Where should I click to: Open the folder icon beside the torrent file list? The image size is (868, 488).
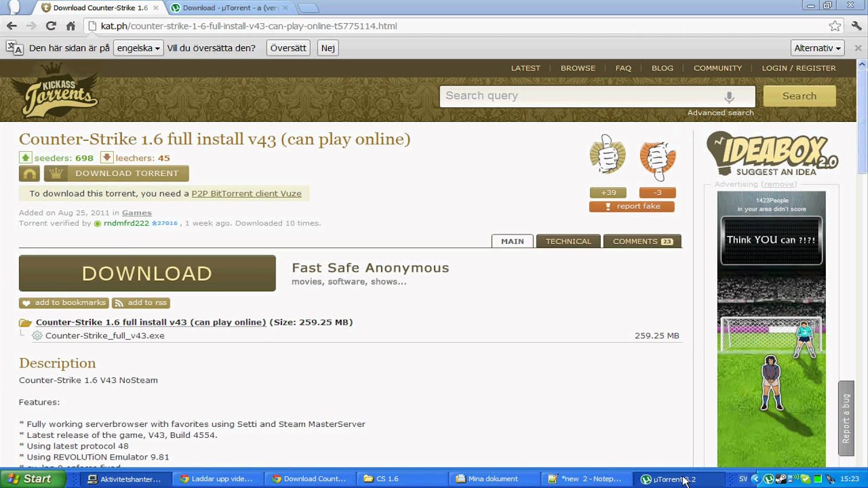[x=25, y=323]
